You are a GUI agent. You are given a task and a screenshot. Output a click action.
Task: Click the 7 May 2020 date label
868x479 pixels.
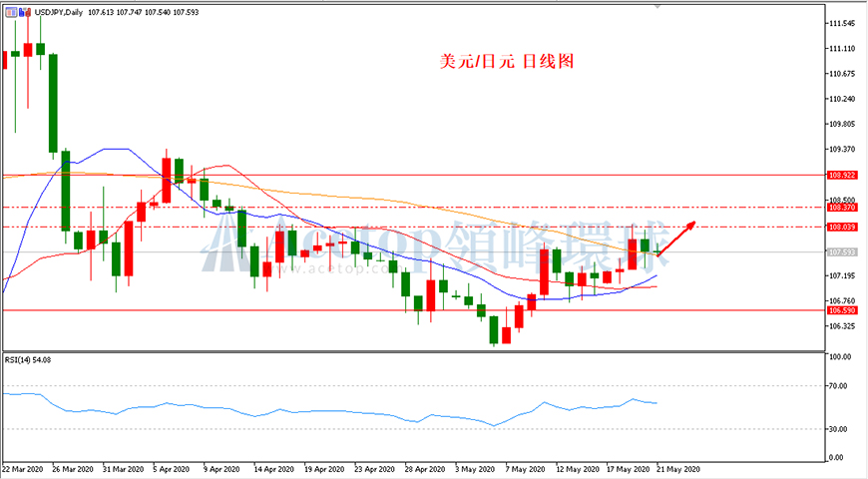coord(526,470)
